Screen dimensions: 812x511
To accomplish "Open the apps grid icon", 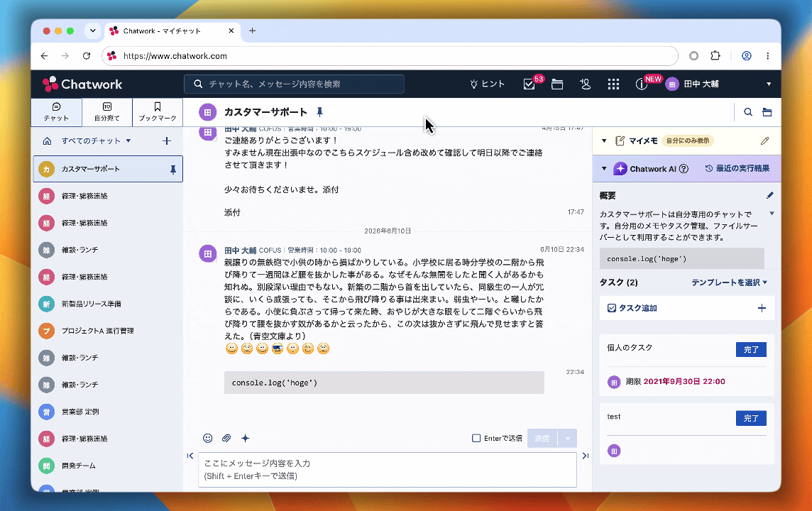I will [614, 84].
